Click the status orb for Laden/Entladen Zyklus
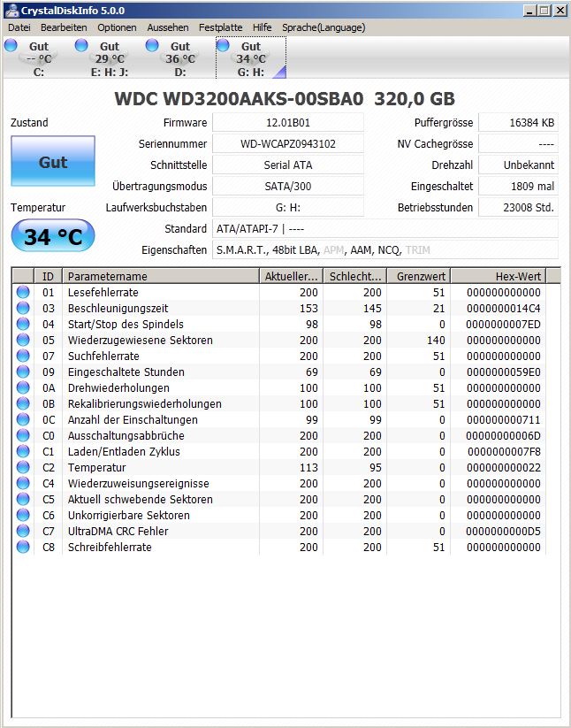The width and height of the screenshot is (571, 728). click(x=23, y=451)
